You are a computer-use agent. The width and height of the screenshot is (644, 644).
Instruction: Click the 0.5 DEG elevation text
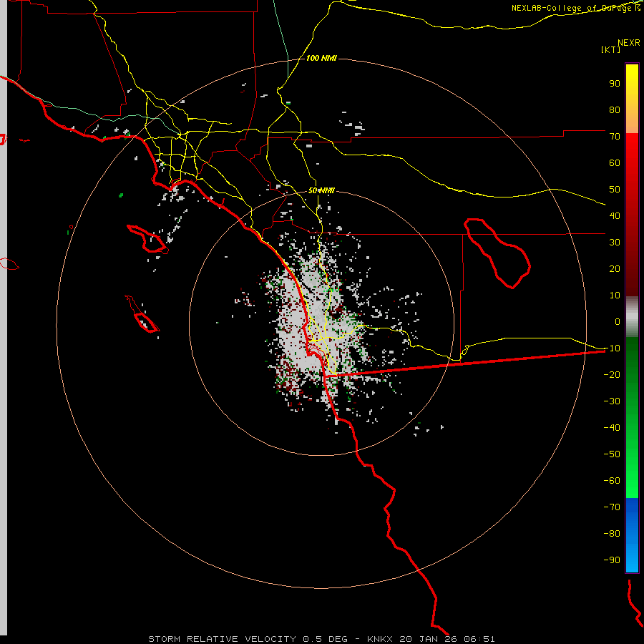(x=325, y=639)
